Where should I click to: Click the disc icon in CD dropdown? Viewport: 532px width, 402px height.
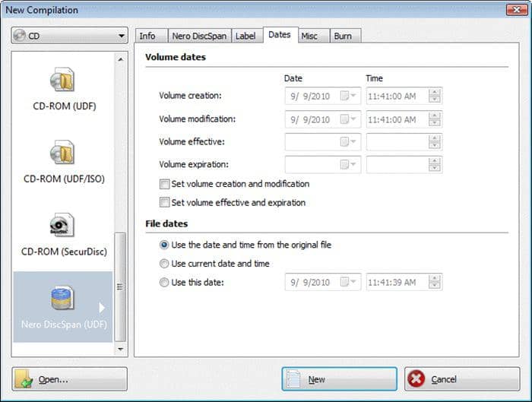point(20,35)
